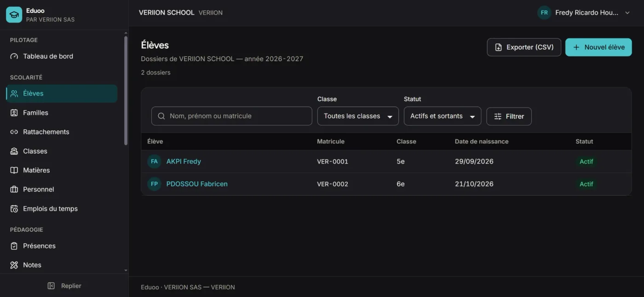Image resolution: width=644 pixels, height=297 pixels.
Task: Click matricule VER-0002 cell
Action: tap(333, 184)
